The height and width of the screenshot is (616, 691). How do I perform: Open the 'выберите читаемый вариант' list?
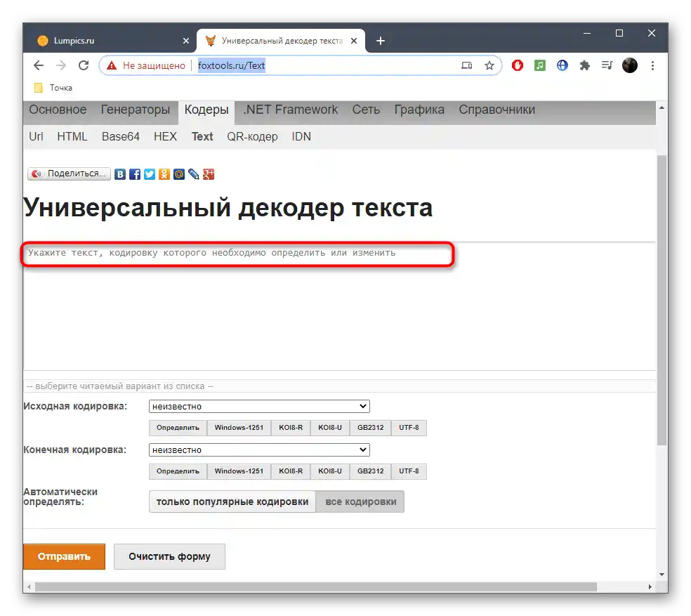pyautogui.click(x=339, y=386)
